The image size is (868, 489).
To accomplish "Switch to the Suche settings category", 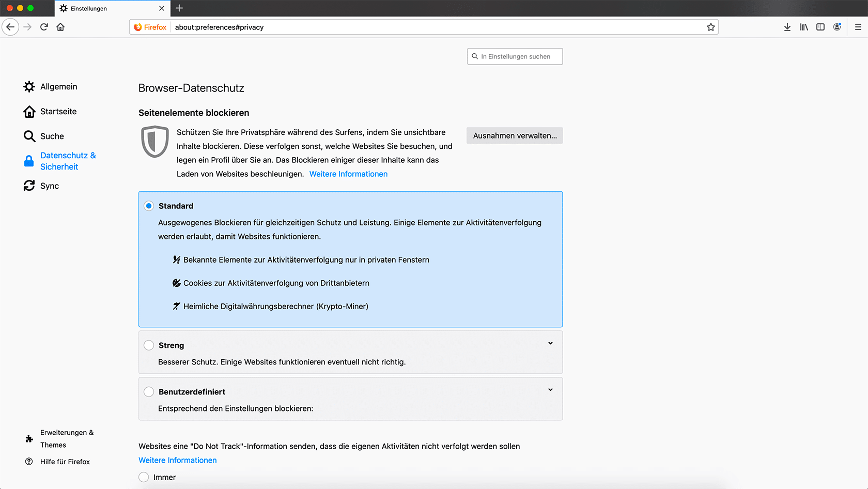I will pyautogui.click(x=52, y=136).
